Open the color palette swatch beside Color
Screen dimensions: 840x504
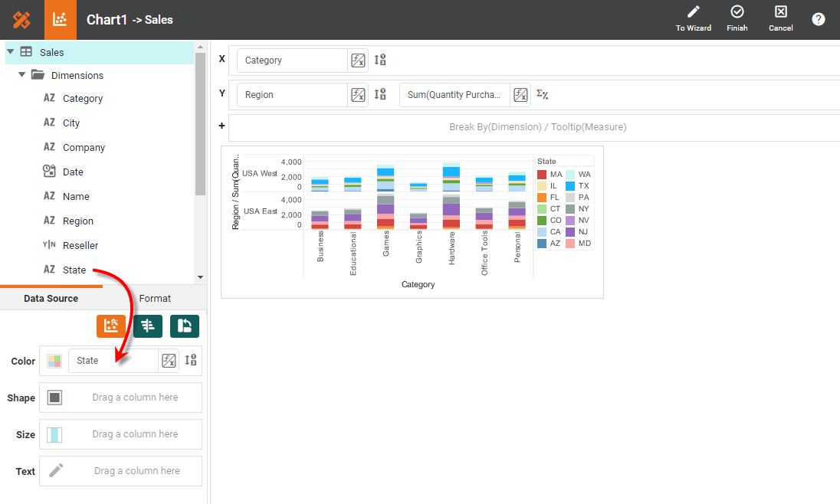click(x=52, y=360)
